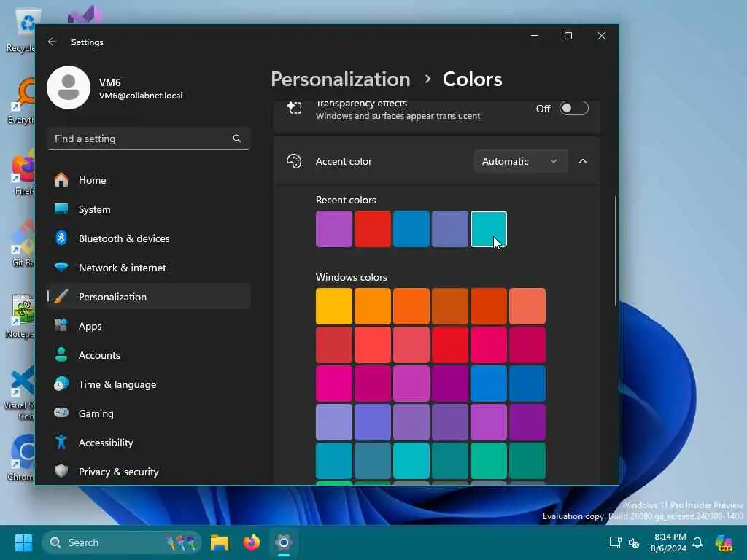Select yellow gold Windows color swatch
This screenshot has height=560, width=747.
334,306
